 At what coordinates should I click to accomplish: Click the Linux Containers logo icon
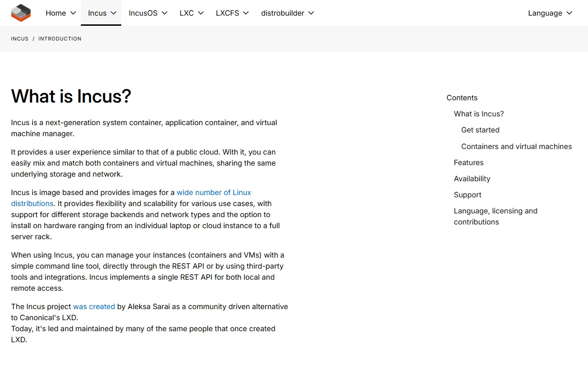point(21,13)
